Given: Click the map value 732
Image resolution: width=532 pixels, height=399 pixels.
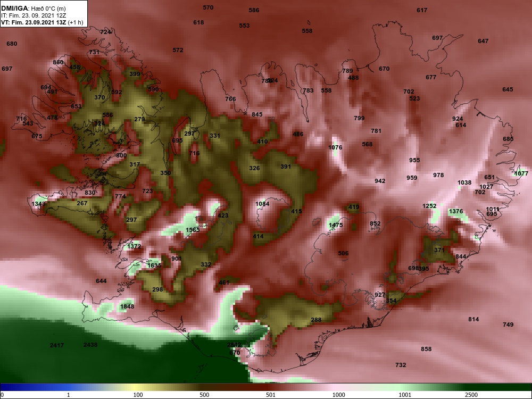Looking at the screenshot, I should tap(401, 365).
